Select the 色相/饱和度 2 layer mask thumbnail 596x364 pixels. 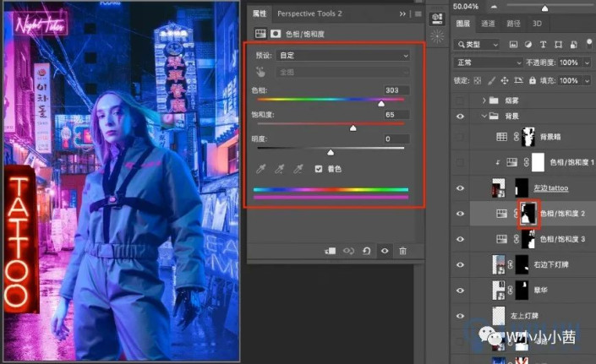coord(528,214)
